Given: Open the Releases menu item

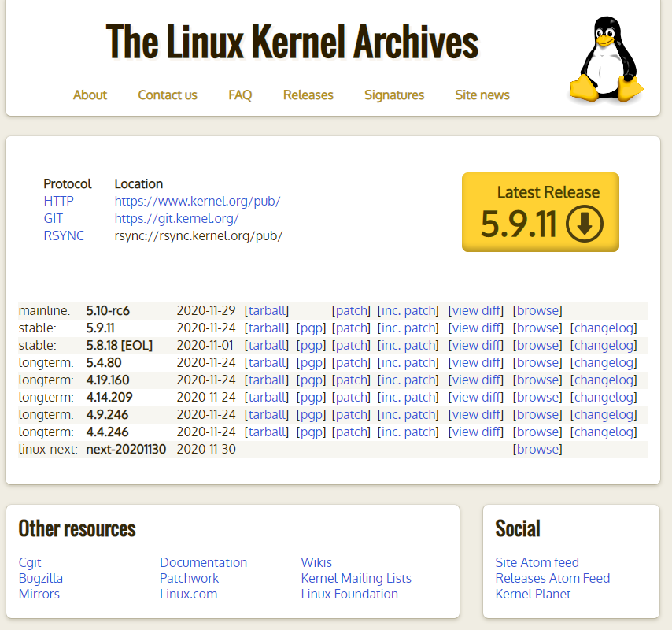Looking at the screenshot, I should 308,94.
